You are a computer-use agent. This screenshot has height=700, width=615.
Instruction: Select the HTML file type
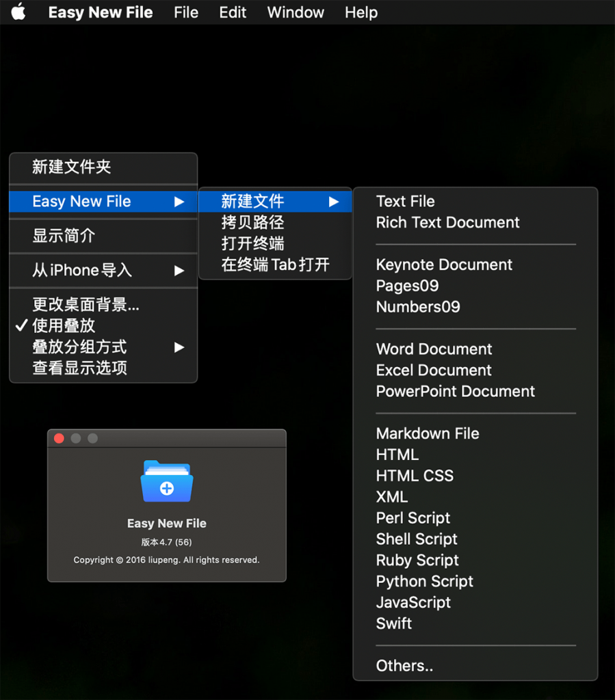(x=475, y=455)
